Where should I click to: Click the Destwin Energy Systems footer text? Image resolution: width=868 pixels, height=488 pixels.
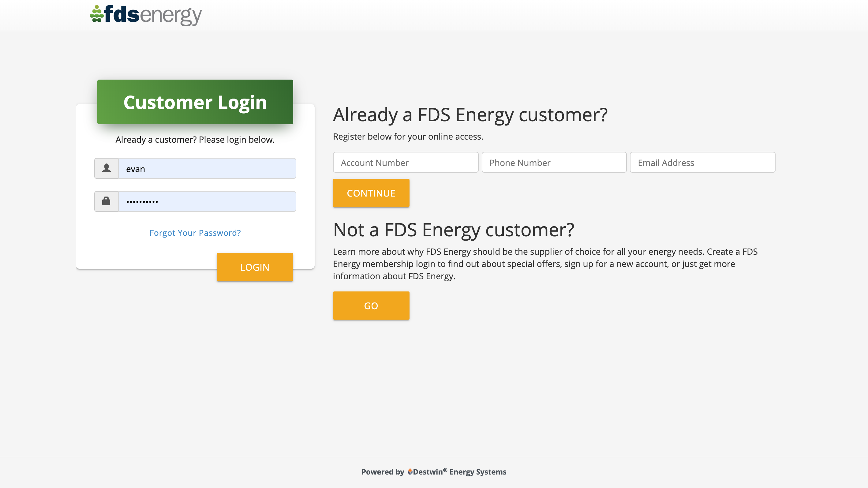[460, 472]
